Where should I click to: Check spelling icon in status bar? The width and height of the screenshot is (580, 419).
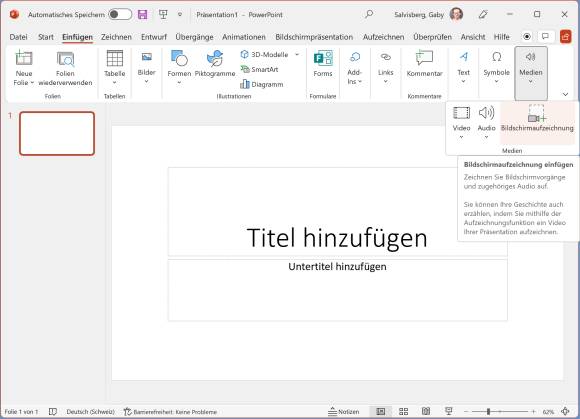53,412
